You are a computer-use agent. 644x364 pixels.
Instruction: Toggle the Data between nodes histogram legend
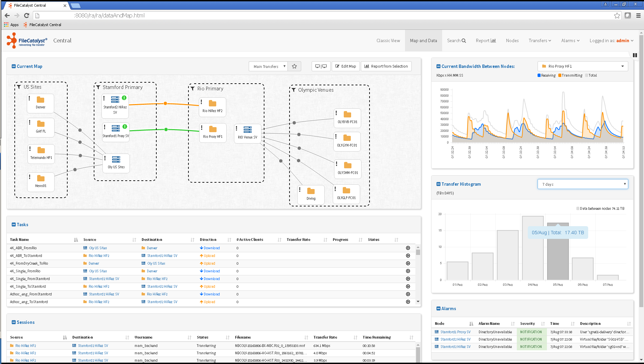tap(600, 208)
